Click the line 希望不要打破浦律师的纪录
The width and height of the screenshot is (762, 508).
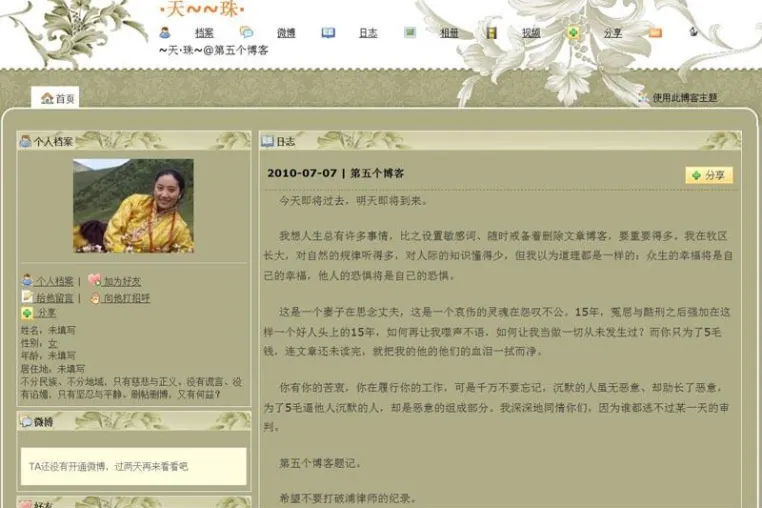tap(347, 498)
